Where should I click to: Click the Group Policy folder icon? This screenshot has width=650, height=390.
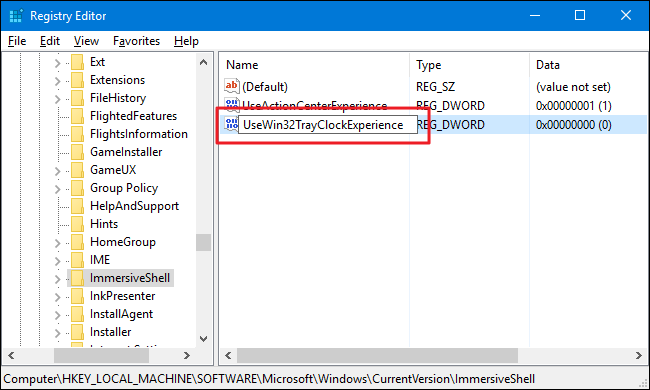point(78,188)
